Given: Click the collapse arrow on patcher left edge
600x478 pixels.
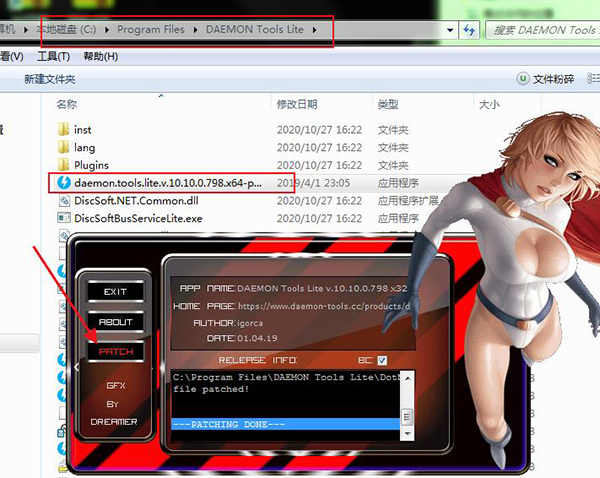Looking at the screenshot, I should coord(77,368).
